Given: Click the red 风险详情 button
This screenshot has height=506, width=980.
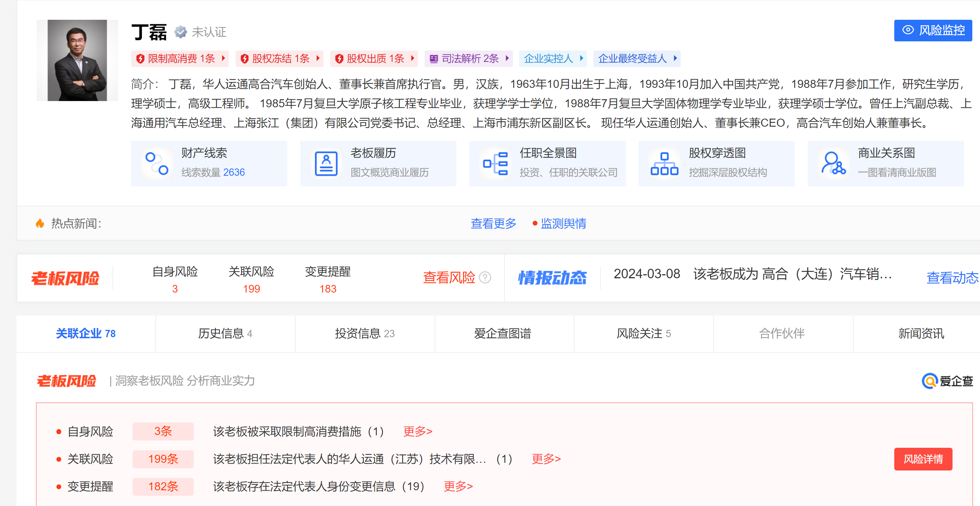Looking at the screenshot, I should [x=923, y=459].
